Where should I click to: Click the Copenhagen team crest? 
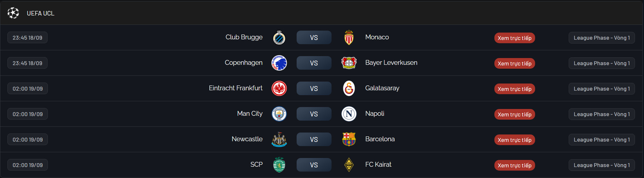[x=279, y=63]
